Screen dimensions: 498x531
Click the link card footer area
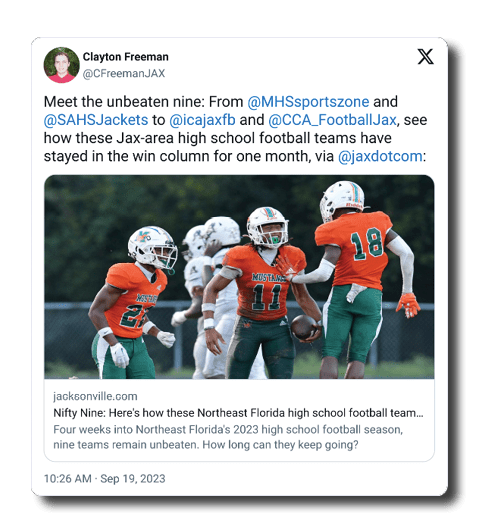click(239, 420)
